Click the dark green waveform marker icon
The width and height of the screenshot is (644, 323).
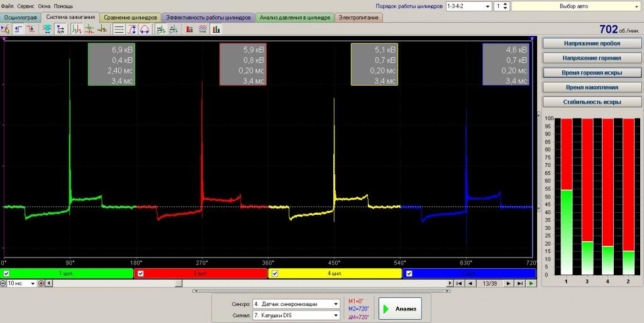[161, 29]
